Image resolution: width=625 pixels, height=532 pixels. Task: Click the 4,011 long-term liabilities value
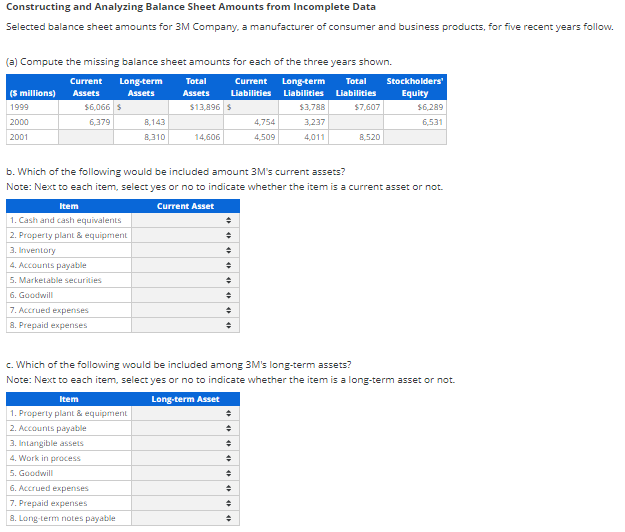click(314, 137)
